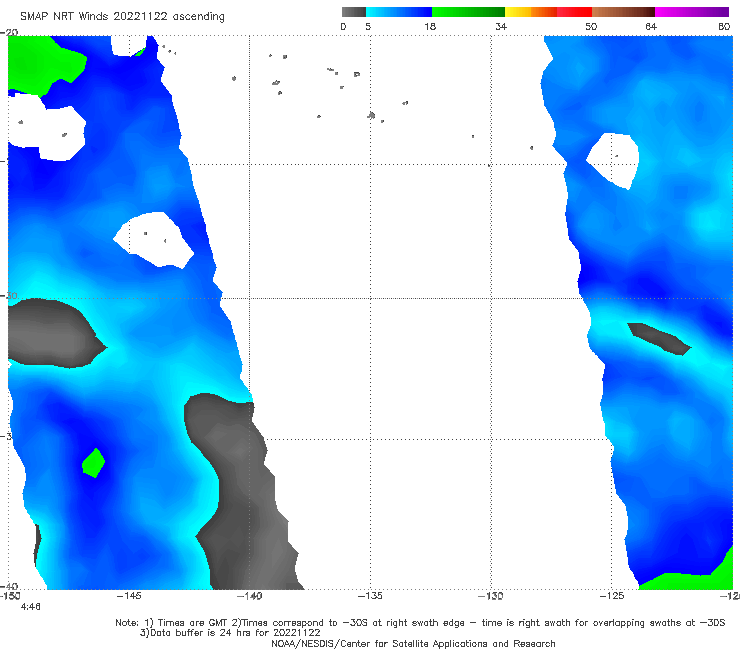Click the magenta segment of the color bar
Screen dimensions: 740x650
(x=692, y=12)
